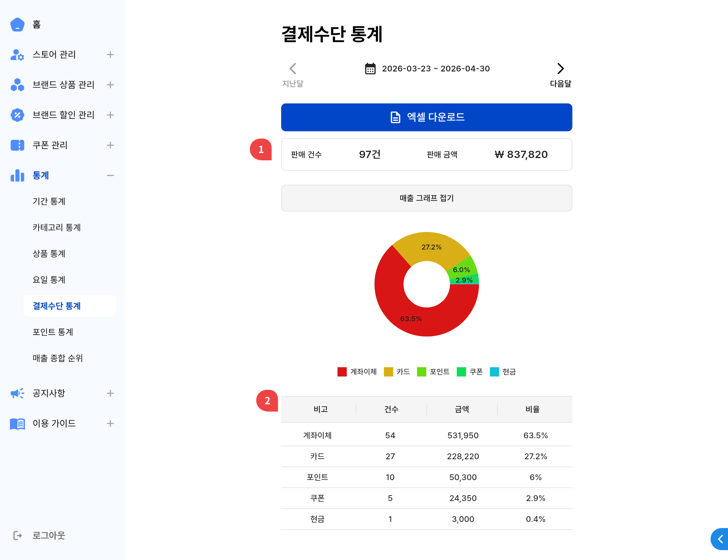Go to next month with right chevron
The width and height of the screenshot is (728, 560).
[560, 69]
